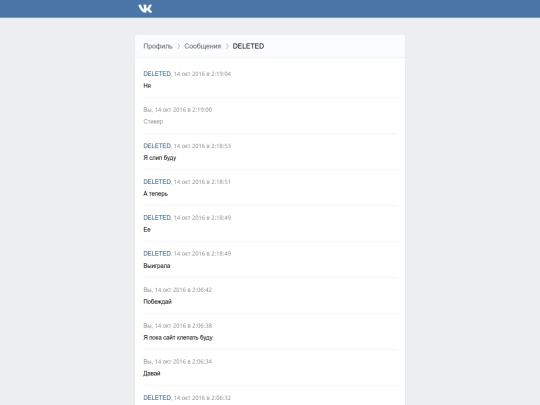Click the 'Давай' message text
The image size is (540, 405).
(x=152, y=374)
